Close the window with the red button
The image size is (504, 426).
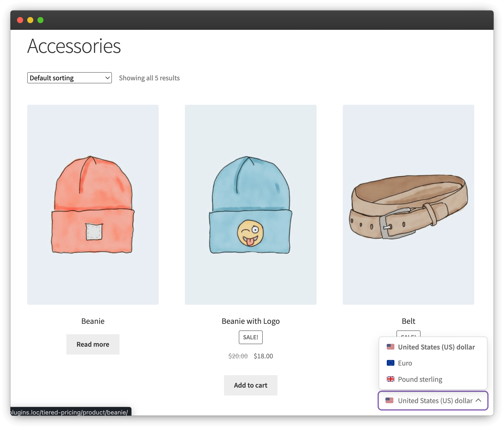[x=20, y=20]
